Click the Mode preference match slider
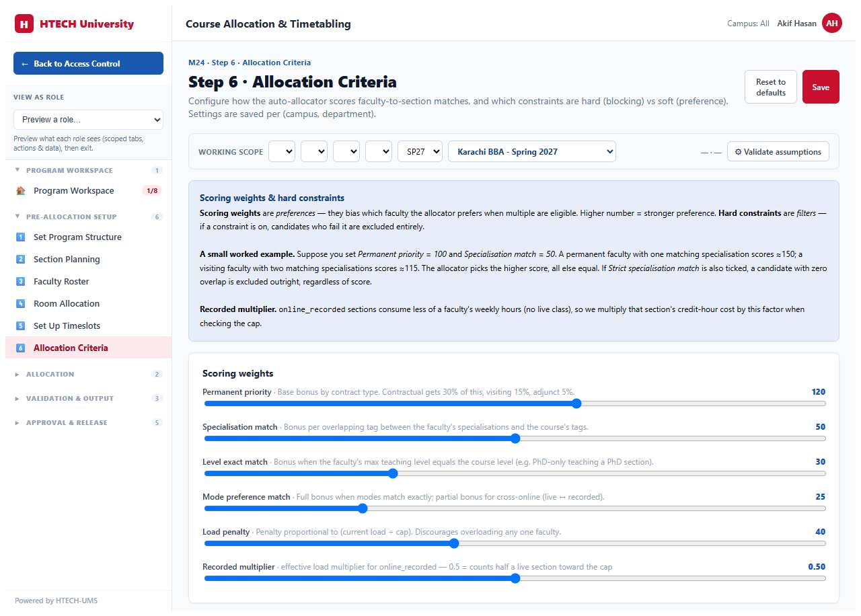This screenshot has height=616, width=861. (515, 508)
